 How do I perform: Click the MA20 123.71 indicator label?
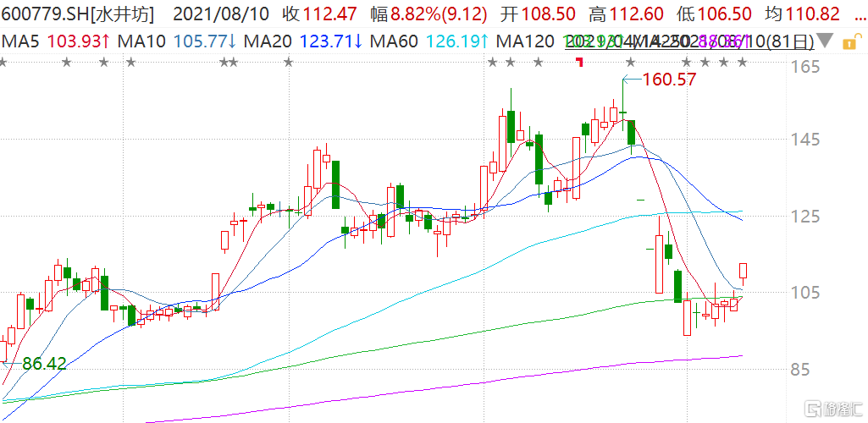tap(303, 41)
